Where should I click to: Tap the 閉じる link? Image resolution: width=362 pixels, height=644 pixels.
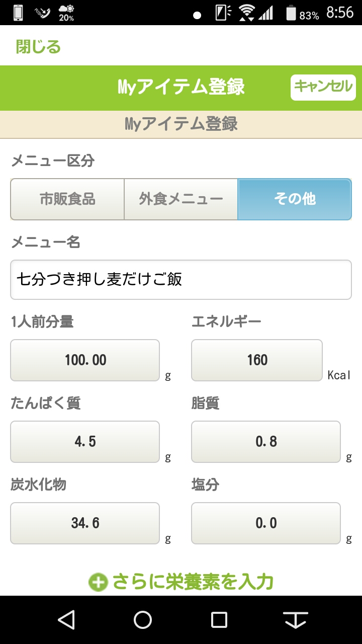[38, 47]
